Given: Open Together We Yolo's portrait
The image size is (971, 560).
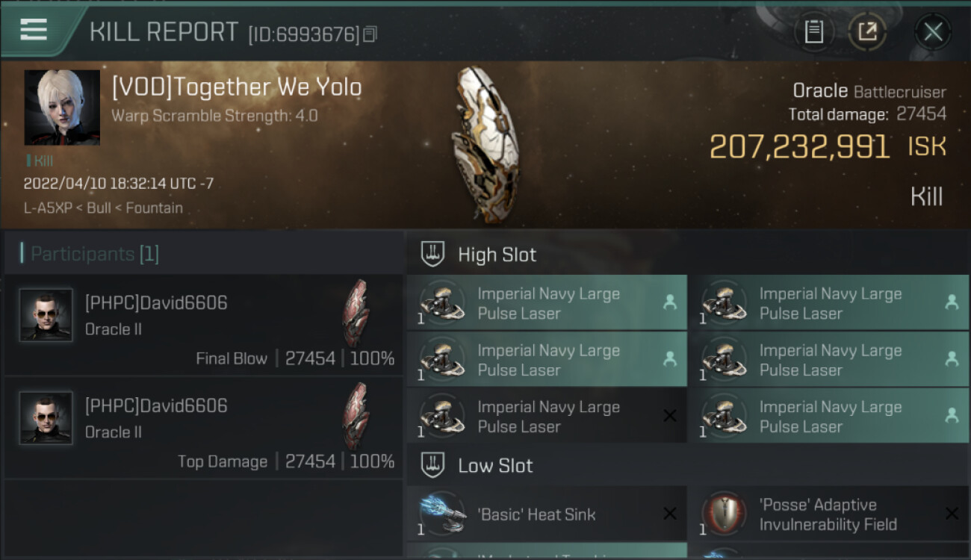Looking at the screenshot, I should pos(62,108).
